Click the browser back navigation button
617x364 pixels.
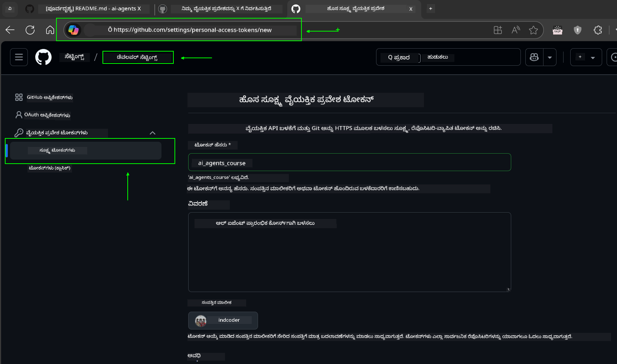point(10,30)
